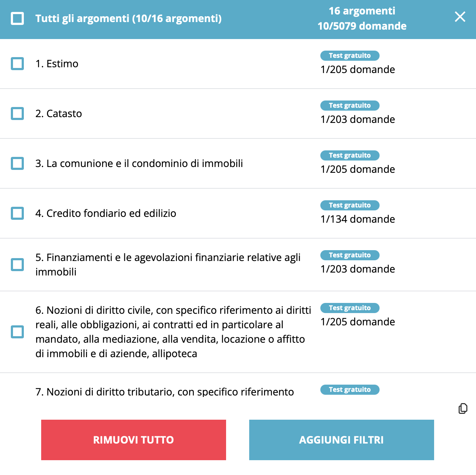Open 'Test gratuito' for diritto civile
This screenshot has height=475, width=476.
coord(350,308)
